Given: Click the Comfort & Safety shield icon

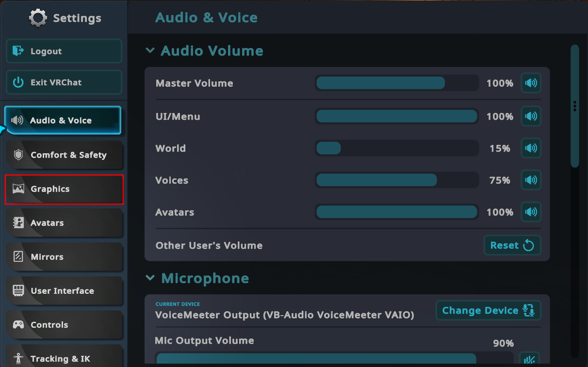Looking at the screenshot, I should pos(18,155).
